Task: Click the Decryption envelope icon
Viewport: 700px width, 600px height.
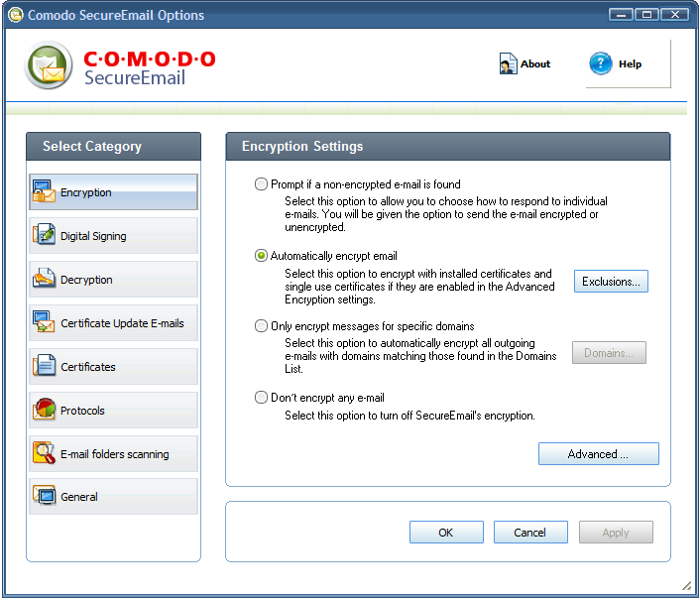Action: (44, 279)
